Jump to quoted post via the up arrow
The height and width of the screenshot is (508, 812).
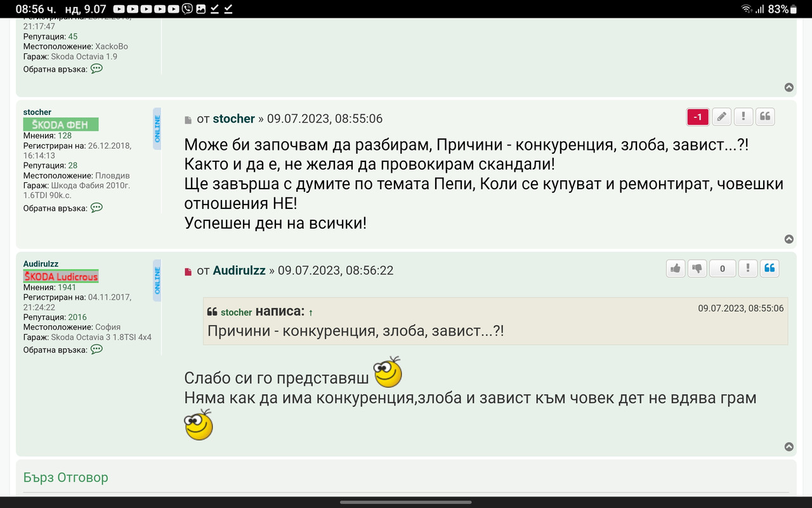tap(310, 312)
